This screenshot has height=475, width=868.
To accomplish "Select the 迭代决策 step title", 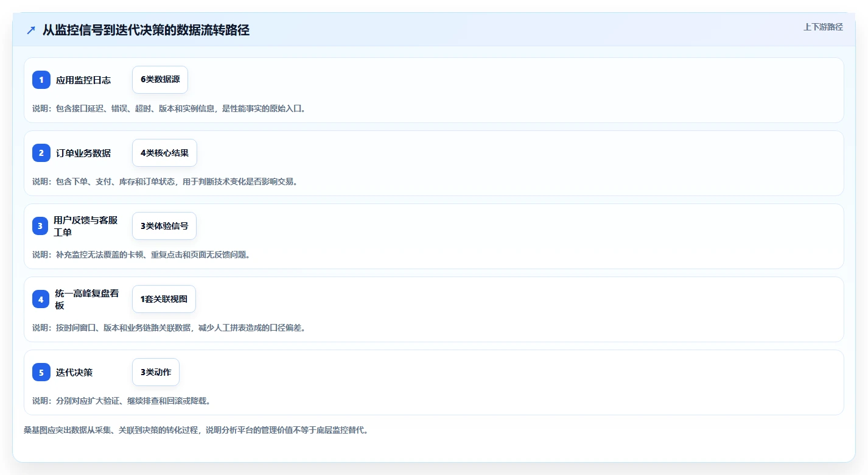I will [x=74, y=372].
